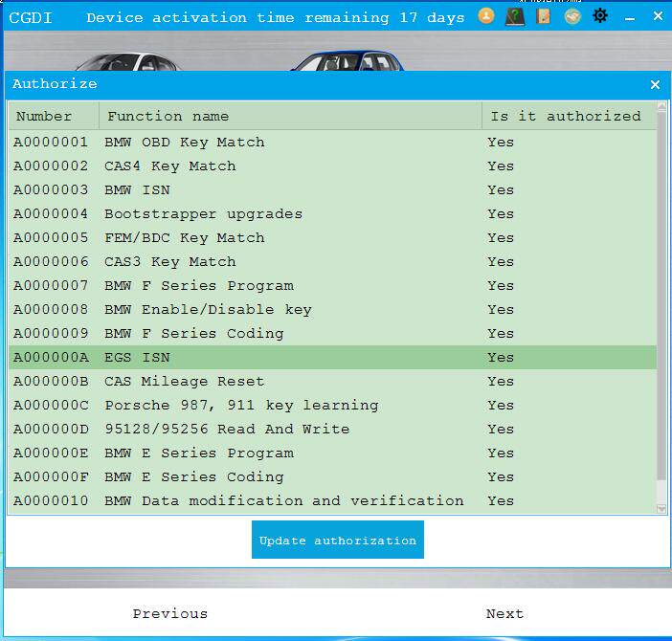Select the CAS4 Key Match row
The width and height of the screenshot is (672, 641).
pyautogui.click(x=332, y=166)
